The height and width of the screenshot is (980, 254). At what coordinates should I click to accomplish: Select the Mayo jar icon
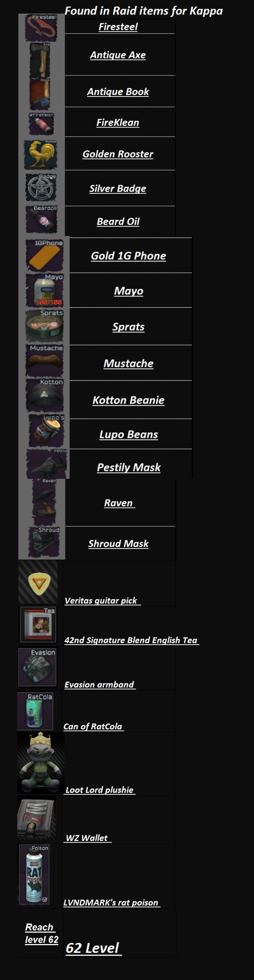(44, 290)
